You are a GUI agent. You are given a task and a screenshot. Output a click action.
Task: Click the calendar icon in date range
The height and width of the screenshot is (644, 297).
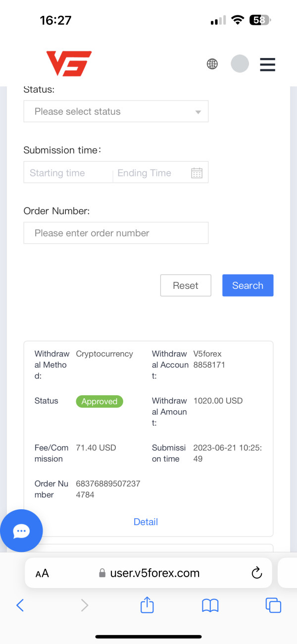click(x=197, y=173)
